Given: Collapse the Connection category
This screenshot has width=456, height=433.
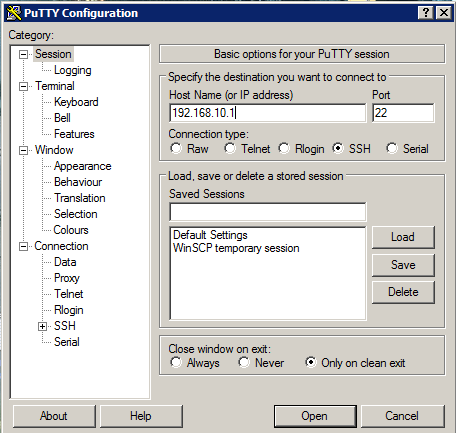Looking at the screenshot, I should [23, 247].
